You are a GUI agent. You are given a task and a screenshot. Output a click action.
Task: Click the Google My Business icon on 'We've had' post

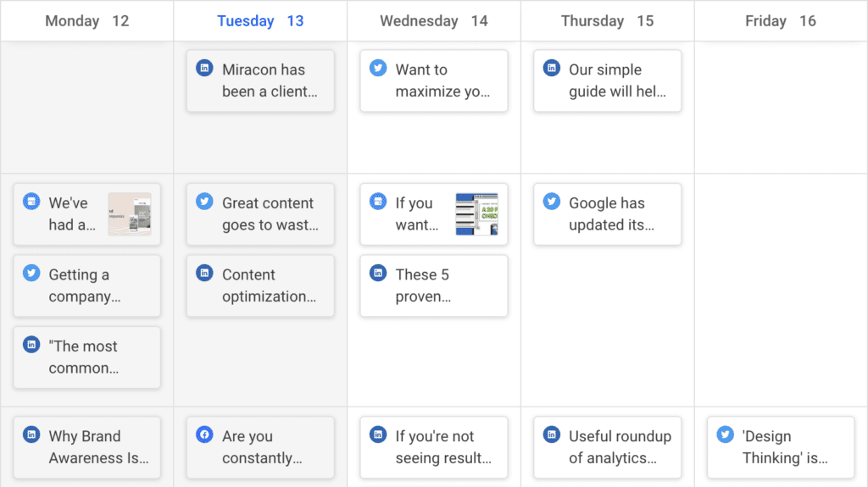coord(31,202)
